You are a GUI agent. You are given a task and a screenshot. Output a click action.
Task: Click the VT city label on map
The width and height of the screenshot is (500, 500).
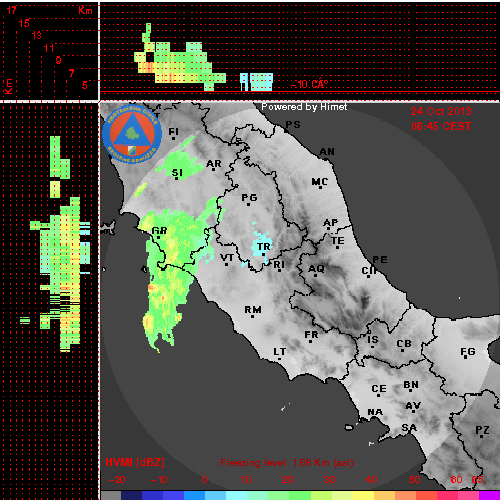(x=227, y=258)
